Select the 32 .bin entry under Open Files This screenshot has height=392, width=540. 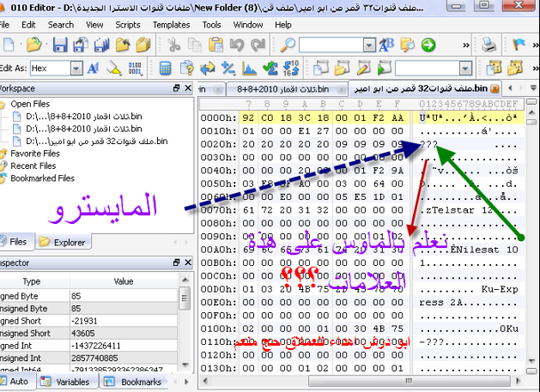coord(96,141)
